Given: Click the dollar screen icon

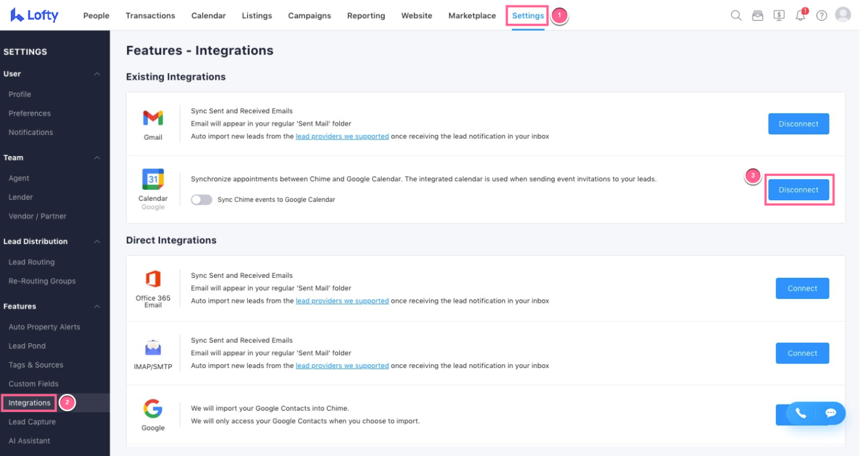Looking at the screenshot, I should pyautogui.click(x=779, y=15).
